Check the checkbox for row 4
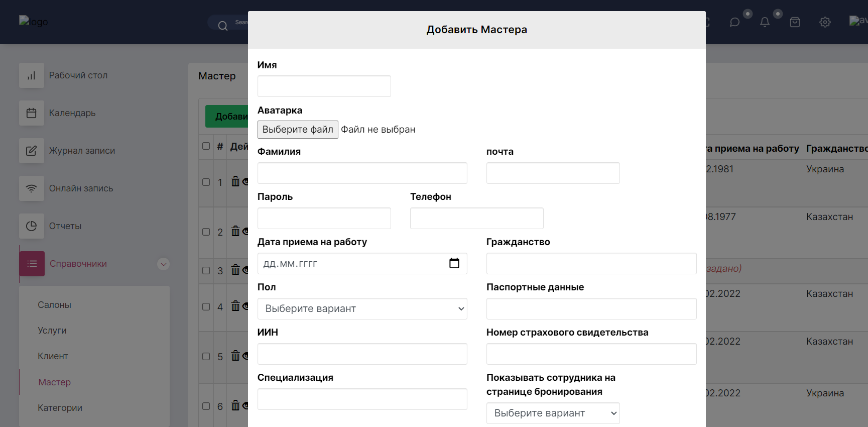Screen dimensions: 868x427 [206, 306]
